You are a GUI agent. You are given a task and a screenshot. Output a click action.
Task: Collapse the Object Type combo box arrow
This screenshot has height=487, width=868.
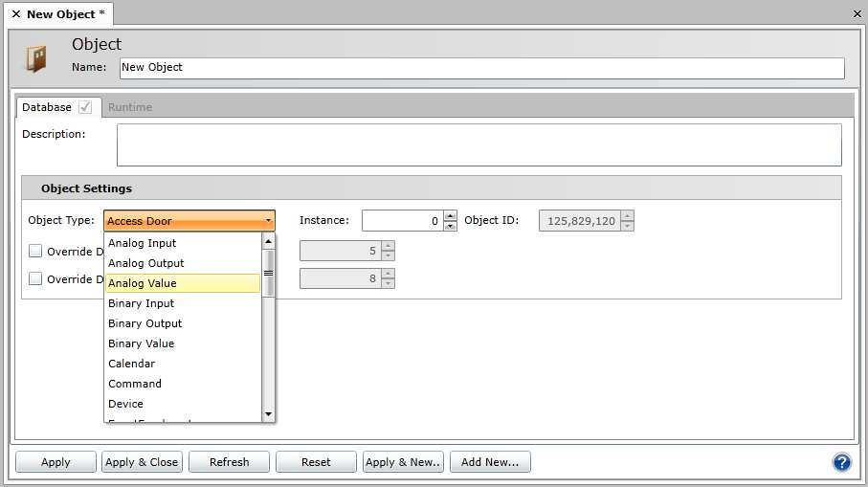click(x=268, y=221)
